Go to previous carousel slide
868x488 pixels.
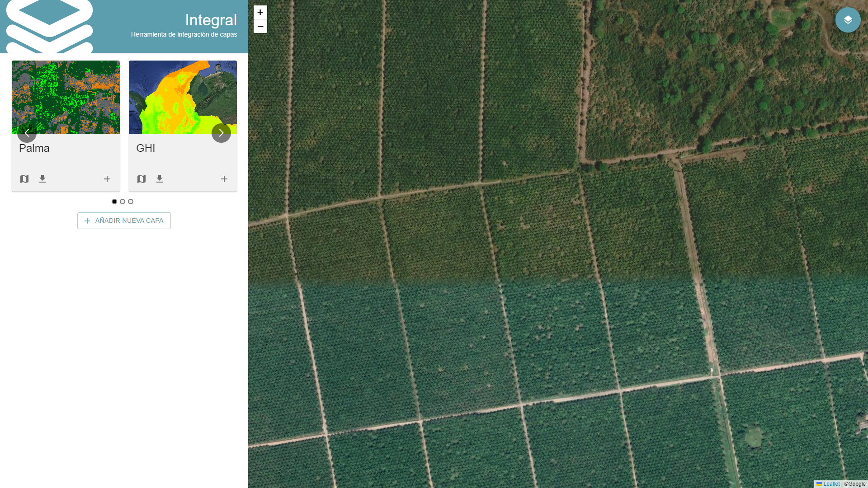pyautogui.click(x=27, y=133)
